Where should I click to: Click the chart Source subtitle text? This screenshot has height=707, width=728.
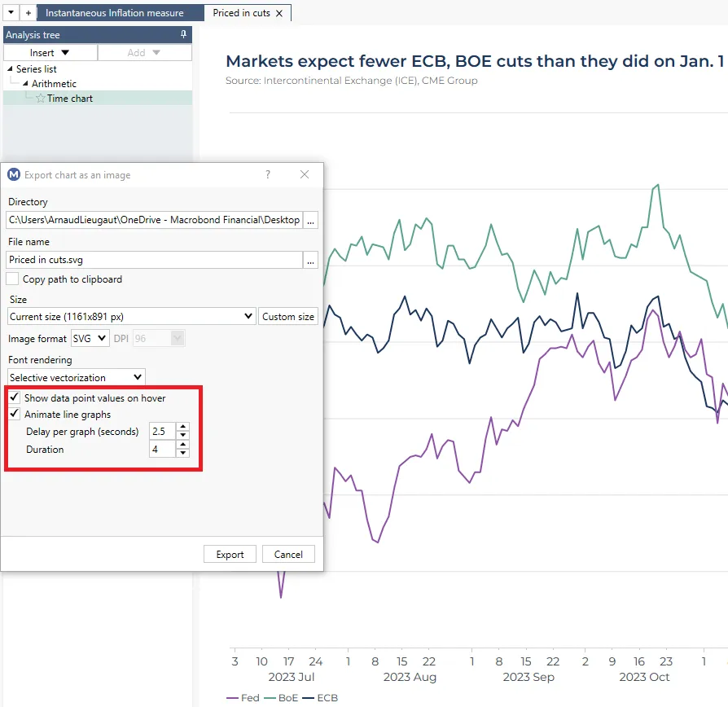pos(352,81)
